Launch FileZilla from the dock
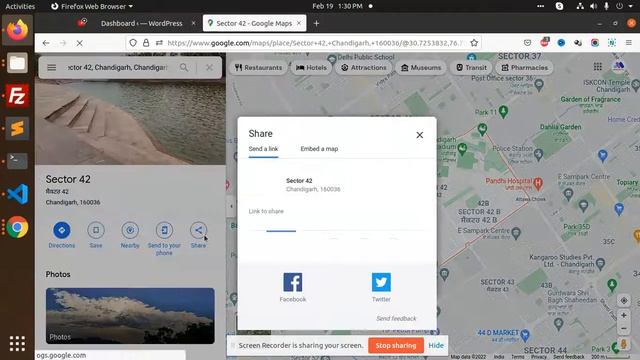This screenshot has height=360, width=640. pos(17,96)
